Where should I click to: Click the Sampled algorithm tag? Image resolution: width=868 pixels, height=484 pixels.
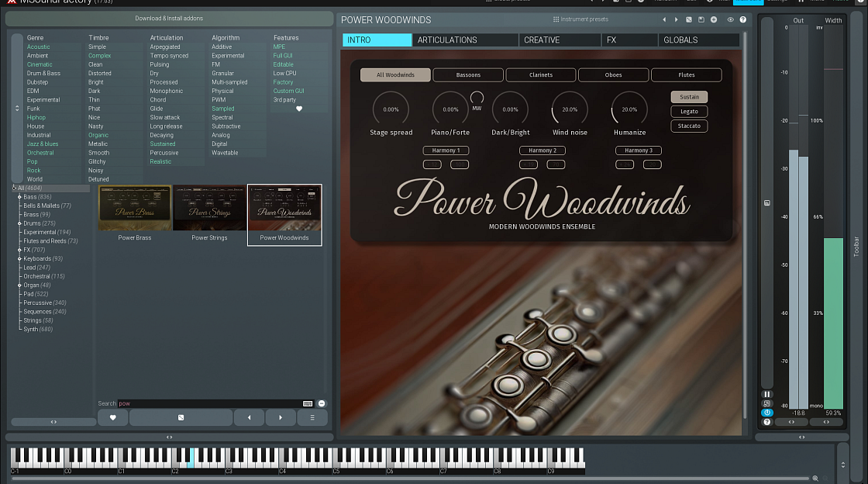(x=223, y=109)
